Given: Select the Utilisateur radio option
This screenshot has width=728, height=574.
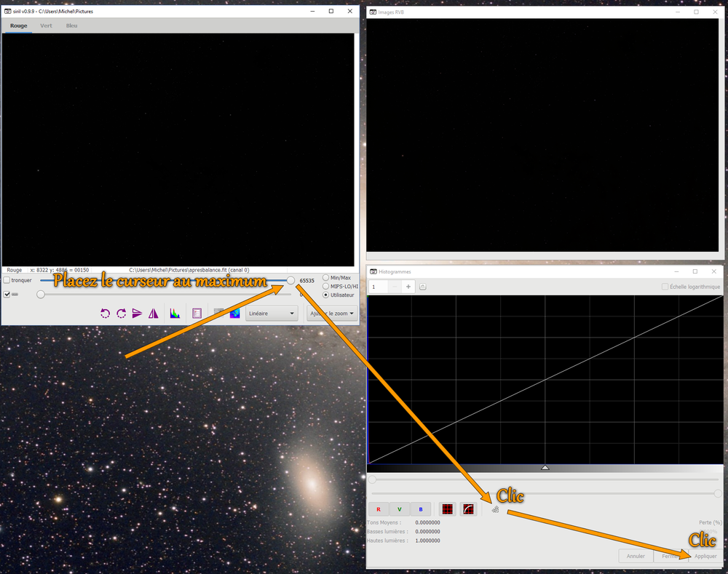Looking at the screenshot, I should pos(326,295).
